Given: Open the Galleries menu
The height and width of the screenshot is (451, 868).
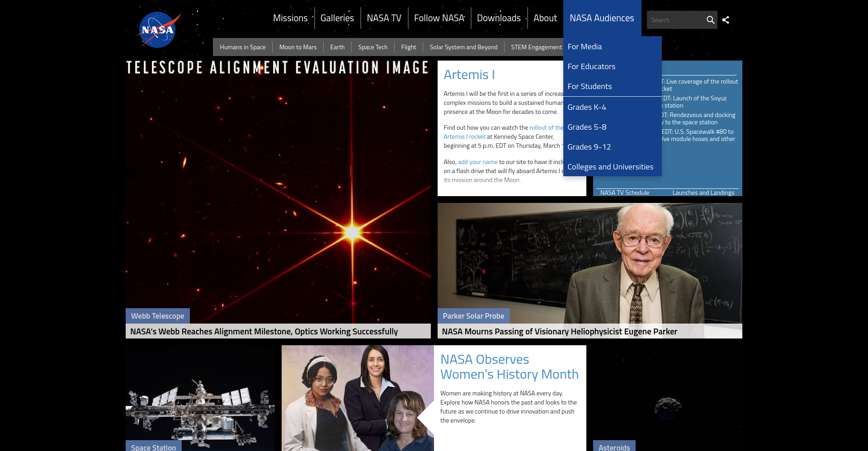Looking at the screenshot, I should 337,18.
